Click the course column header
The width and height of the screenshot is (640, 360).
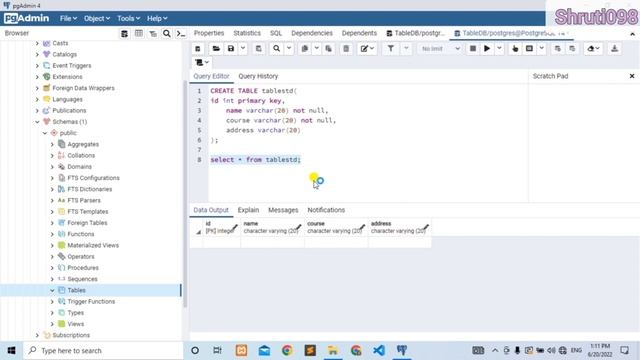point(336,227)
